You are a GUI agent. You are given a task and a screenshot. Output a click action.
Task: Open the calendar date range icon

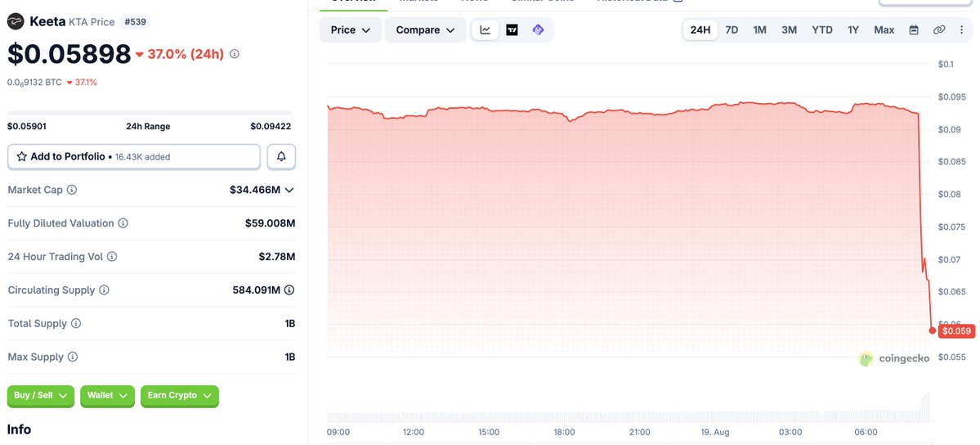(x=914, y=30)
